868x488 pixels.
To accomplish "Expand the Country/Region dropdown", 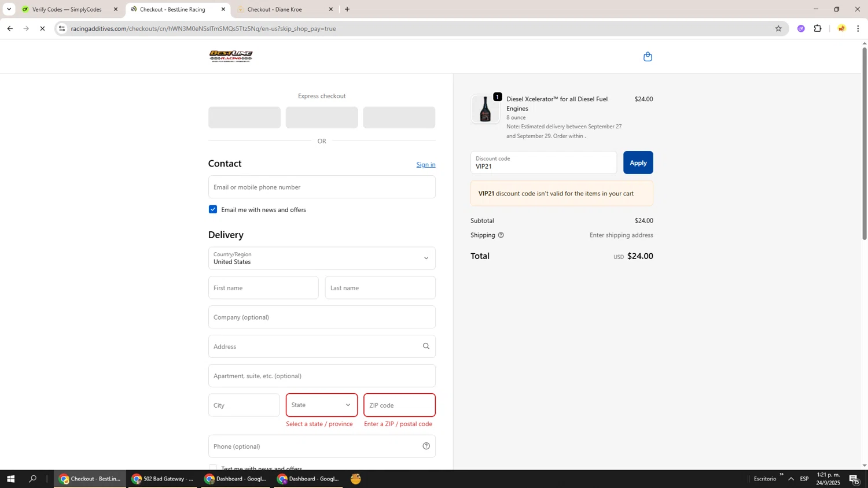I will pyautogui.click(x=322, y=258).
